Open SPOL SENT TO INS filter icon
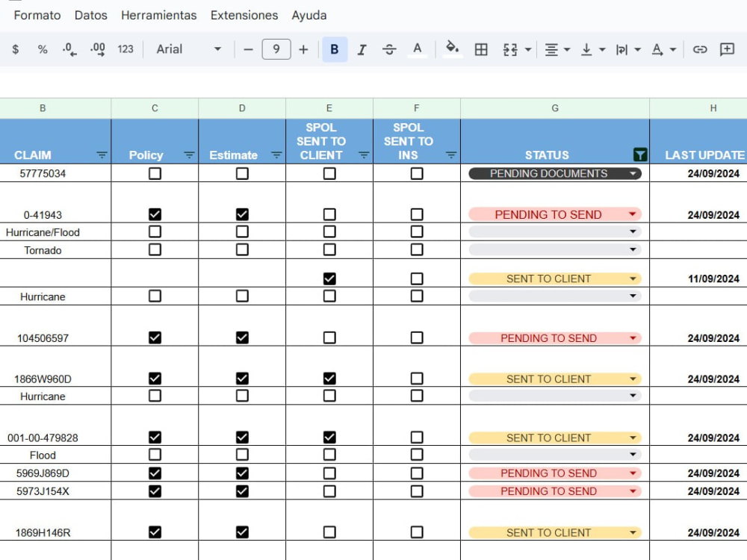 pyautogui.click(x=451, y=155)
